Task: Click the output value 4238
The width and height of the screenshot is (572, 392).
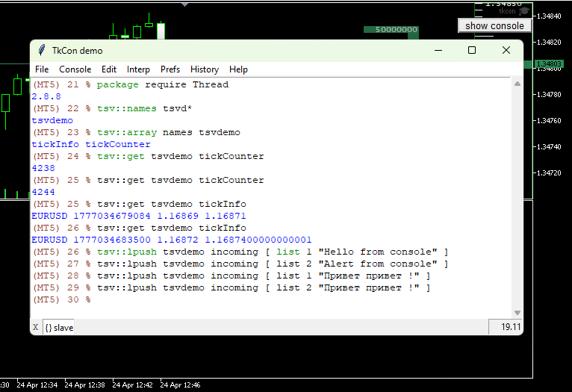Action: (43, 168)
